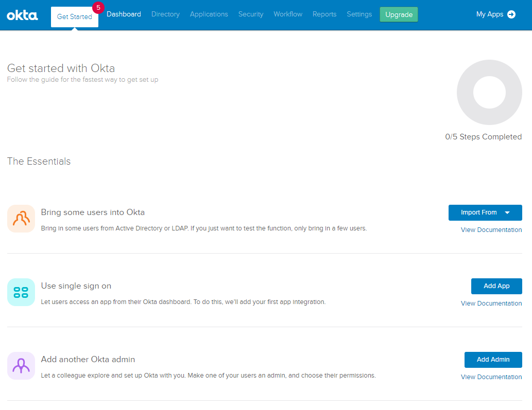532x410 pixels.
Task: Open the Workflow menu
Action: pos(288,14)
